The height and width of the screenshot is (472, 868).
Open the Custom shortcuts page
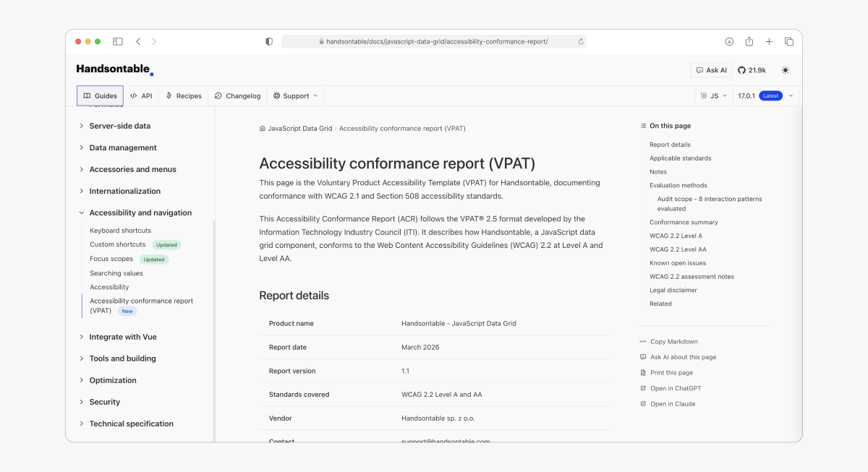pyautogui.click(x=118, y=244)
